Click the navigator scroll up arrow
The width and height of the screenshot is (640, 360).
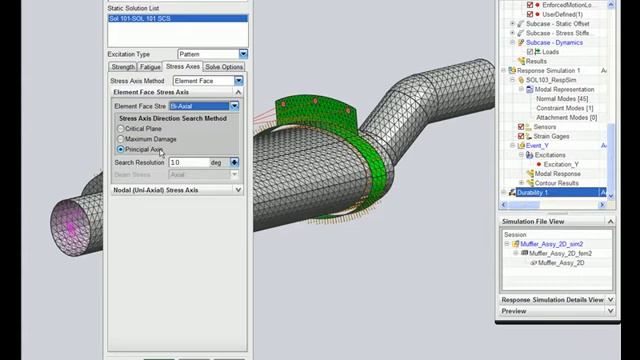point(611,5)
